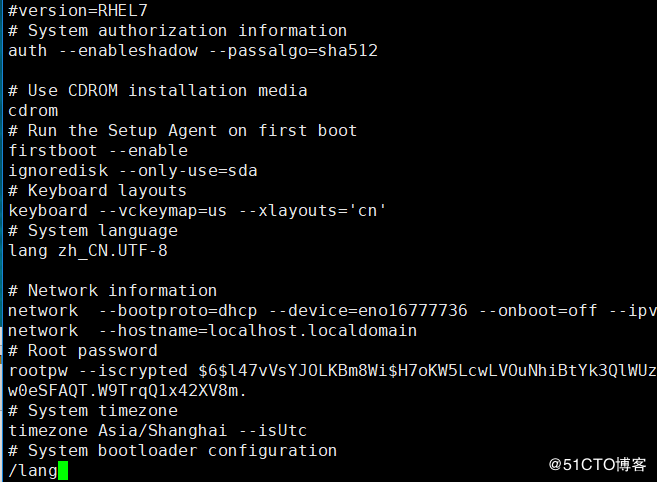The width and height of the screenshot is (657, 482).
Task: Click the 'cdrom' command line
Action: [x=33, y=111]
